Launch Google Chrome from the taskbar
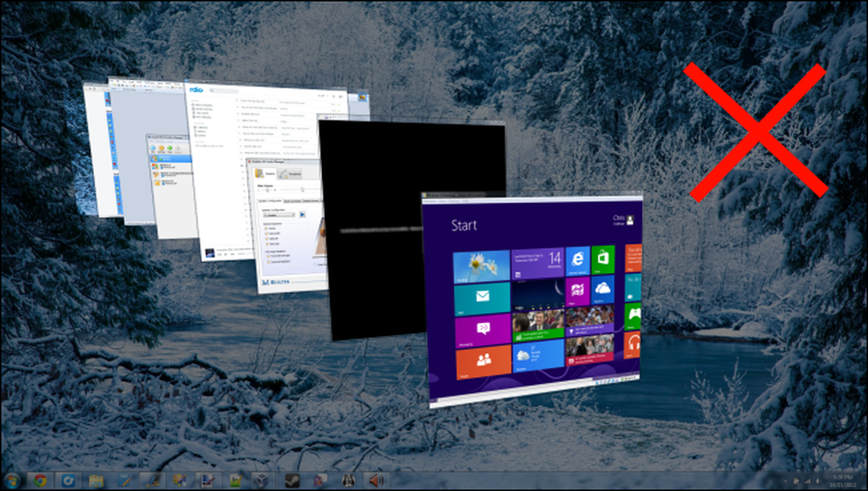 click(40, 480)
